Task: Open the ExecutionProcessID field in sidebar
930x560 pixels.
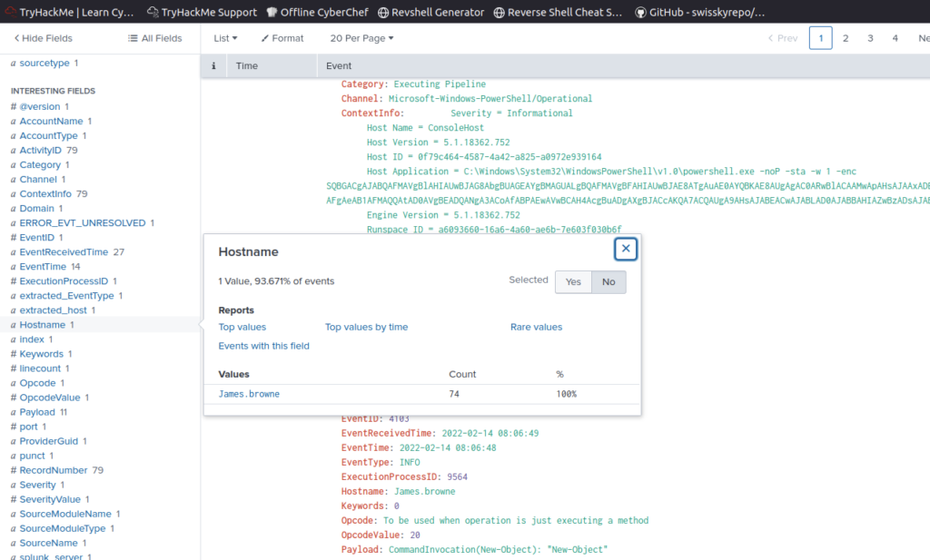Action: [64, 280]
